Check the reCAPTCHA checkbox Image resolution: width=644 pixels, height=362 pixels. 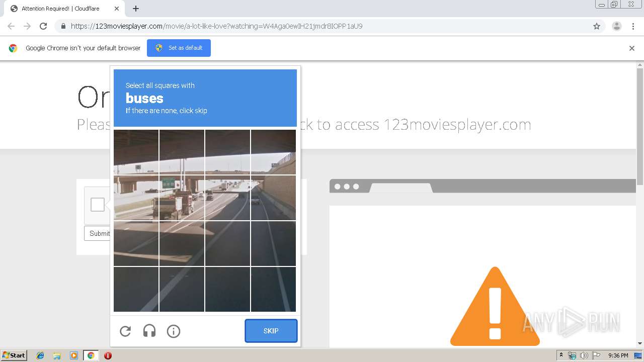98,205
